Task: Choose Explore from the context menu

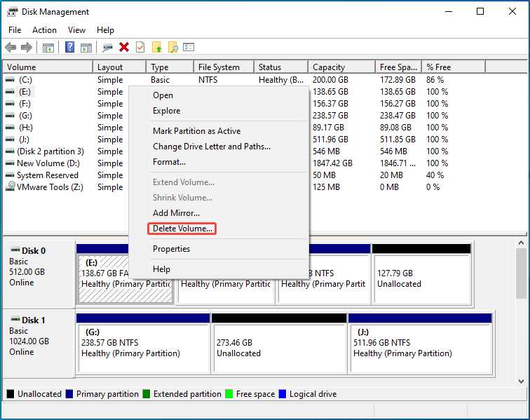Action: 219,111
